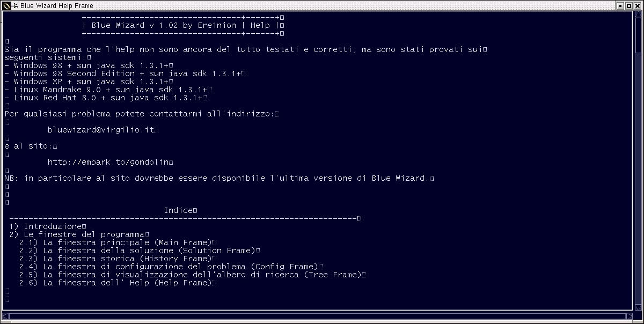Image resolution: width=644 pixels, height=324 pixels.
Task: Toggle the pin icon beside the title
Action: click(x=16, y=5)
